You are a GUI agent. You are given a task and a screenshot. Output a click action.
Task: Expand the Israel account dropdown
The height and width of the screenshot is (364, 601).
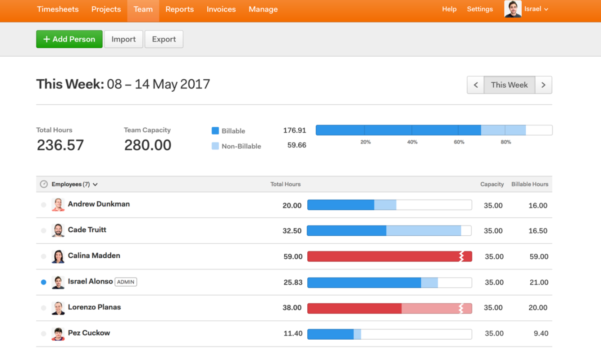click(536, 9)
